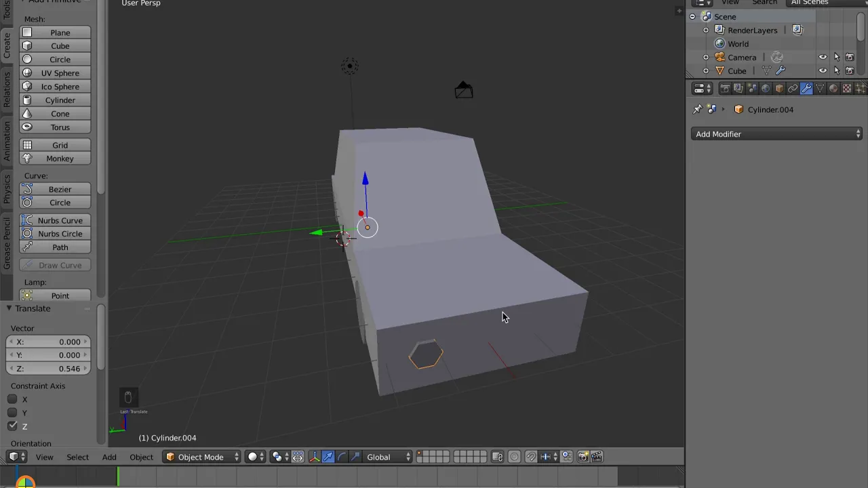Image resolution: width=868 pixels, height=488 pixels.
Task: Add a Bezier curve
Action: 55,189
